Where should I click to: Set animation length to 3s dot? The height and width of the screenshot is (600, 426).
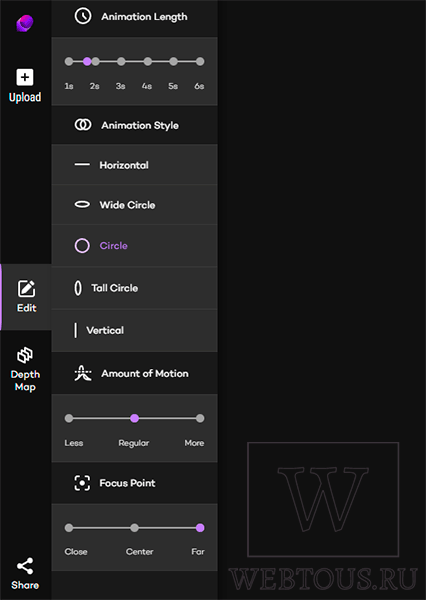pos(121,61)
